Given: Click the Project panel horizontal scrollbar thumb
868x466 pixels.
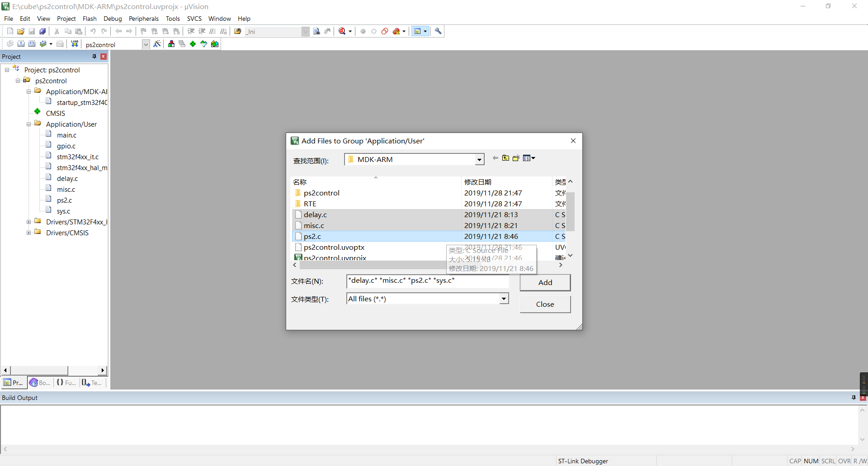Looking at the screenshot, I should click(x=39, y=371).
